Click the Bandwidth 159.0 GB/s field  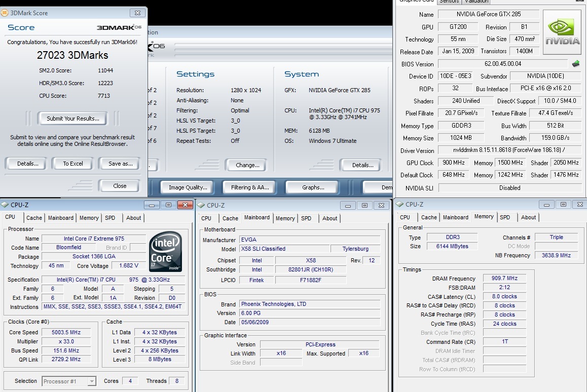(555, 138)
